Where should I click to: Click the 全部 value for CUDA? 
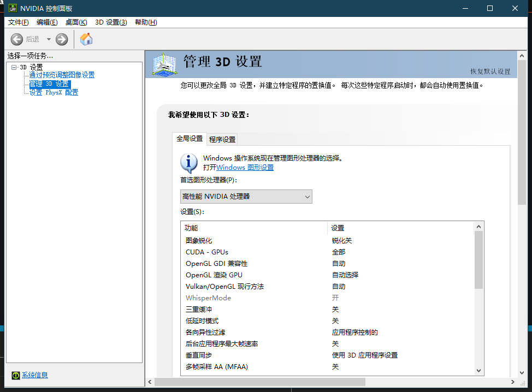click(339, 252)
